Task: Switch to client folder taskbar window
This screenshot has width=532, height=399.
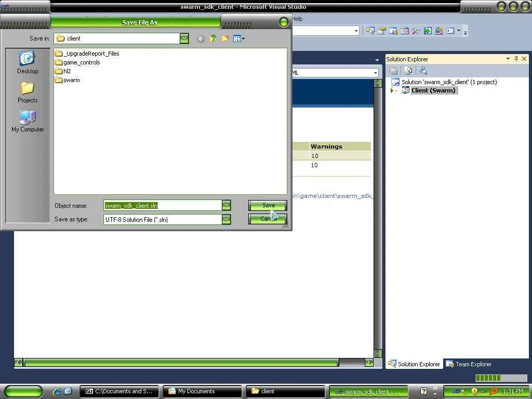Action: [x=285, y=391]
